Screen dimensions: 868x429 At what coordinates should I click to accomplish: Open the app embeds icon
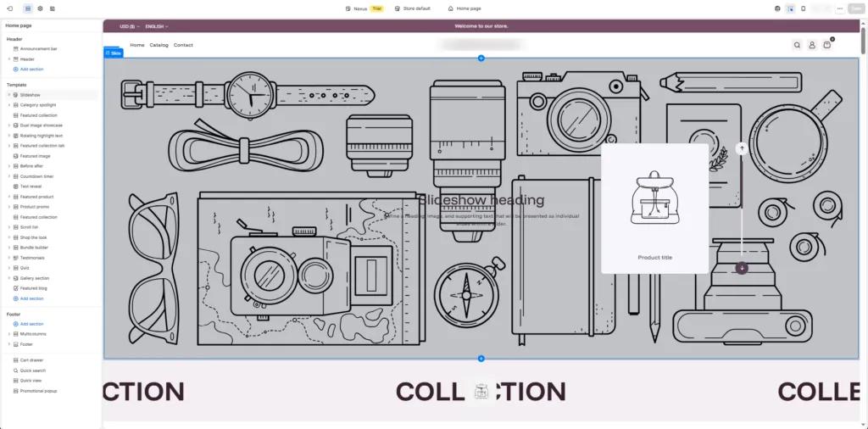pyautogui.click(x=52, y=8)
